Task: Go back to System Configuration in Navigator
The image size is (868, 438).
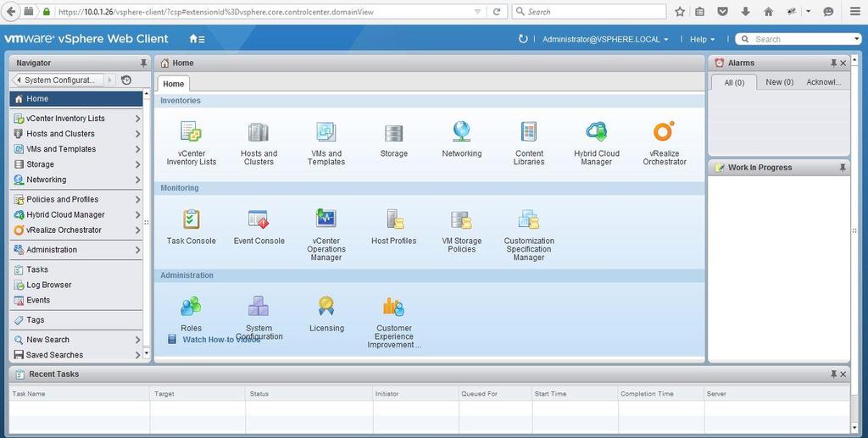Action: pos(58,80)
